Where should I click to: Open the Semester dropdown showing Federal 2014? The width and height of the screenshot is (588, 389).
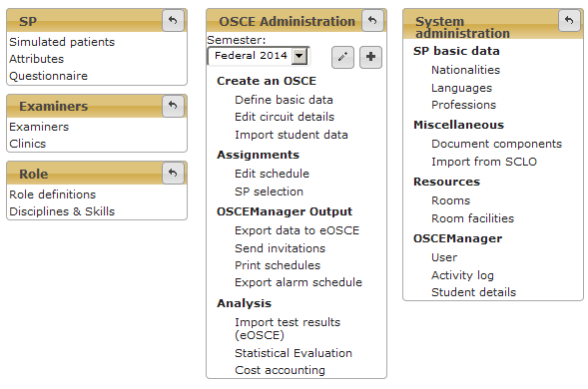[259, 56]
